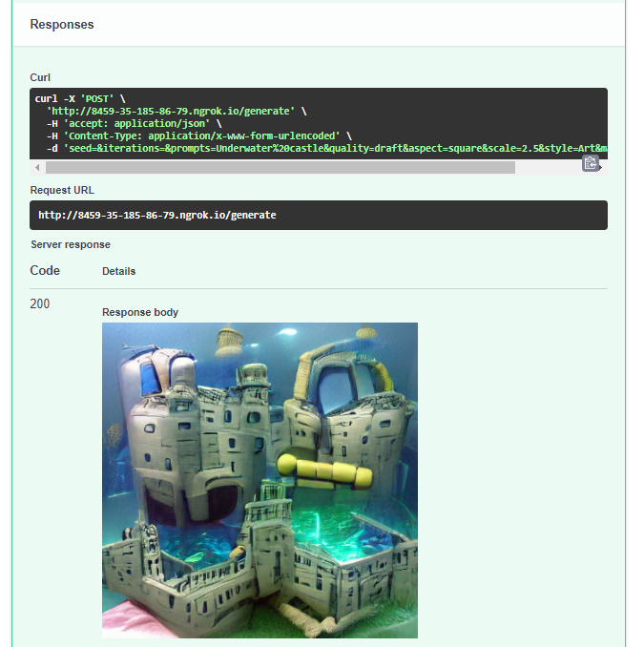644x647 pixels.
Task: Click the Request URL label
Action: point(62,190)
